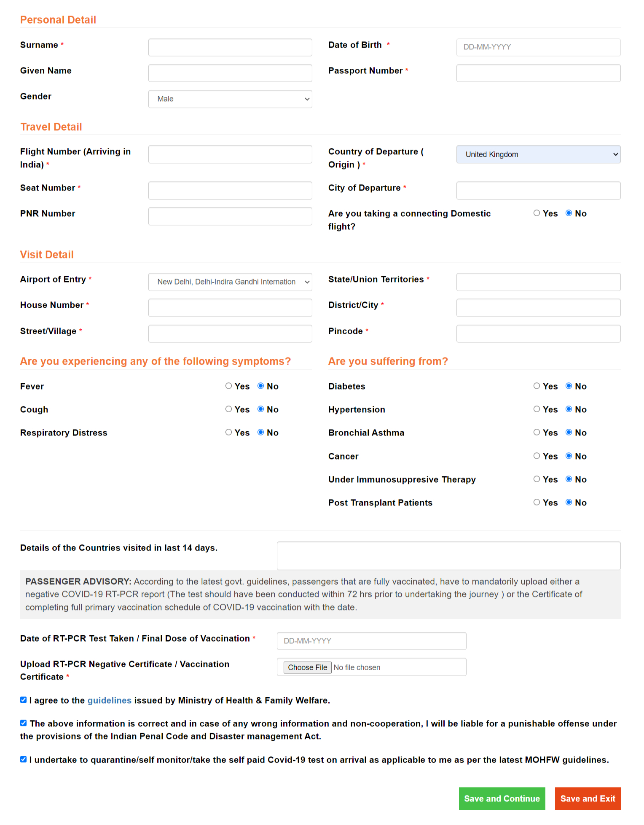Select No for Cough
The image size is (644, 825).
tap(260, 409)
